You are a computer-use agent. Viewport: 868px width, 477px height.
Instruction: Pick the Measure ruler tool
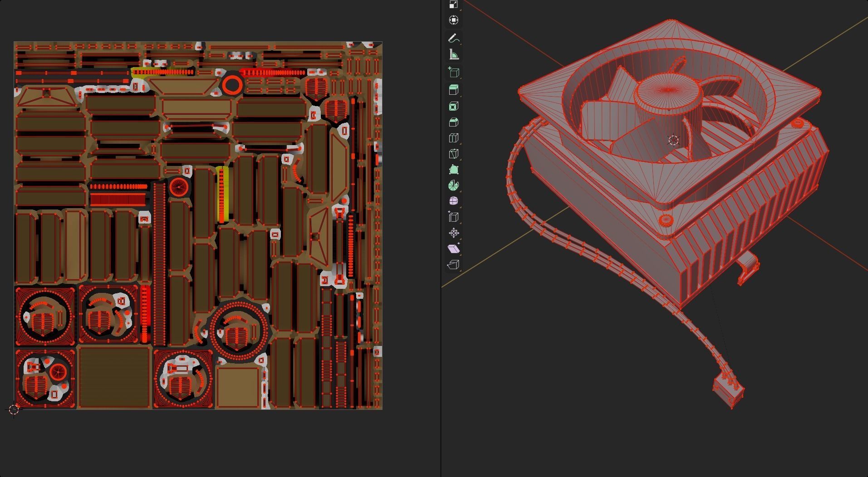453,55
